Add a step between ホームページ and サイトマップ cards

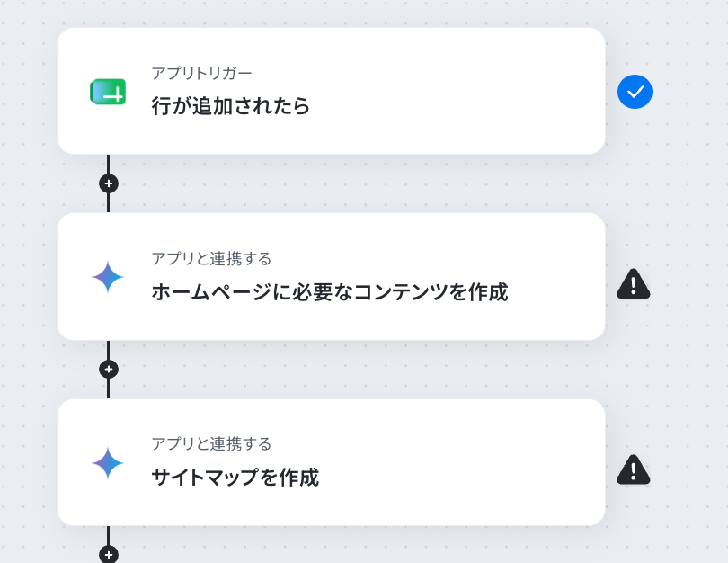point(109,370)
